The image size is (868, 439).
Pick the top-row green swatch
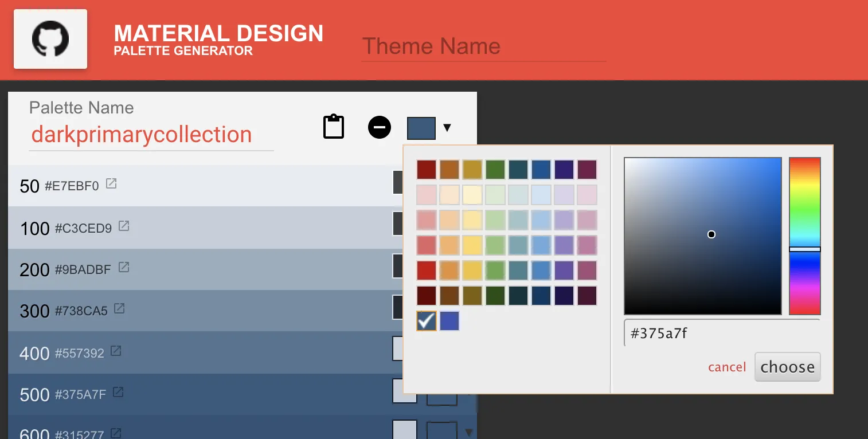(495, 170)
